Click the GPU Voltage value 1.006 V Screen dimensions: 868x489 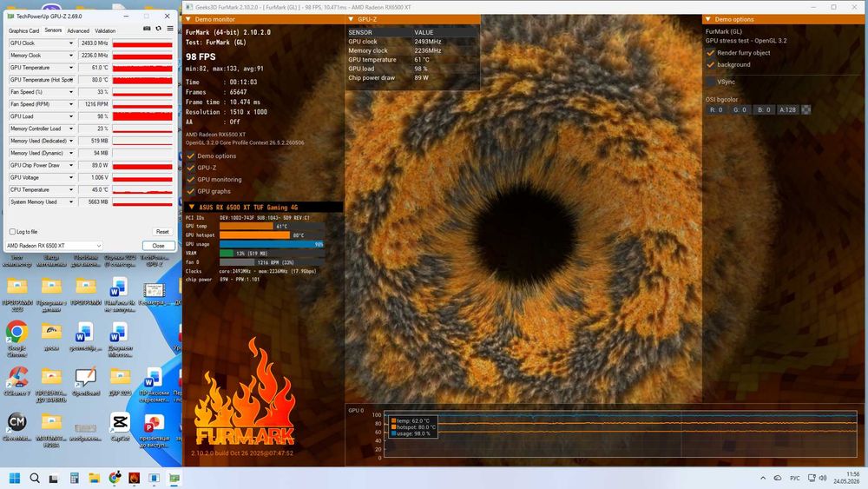(94, 178)
